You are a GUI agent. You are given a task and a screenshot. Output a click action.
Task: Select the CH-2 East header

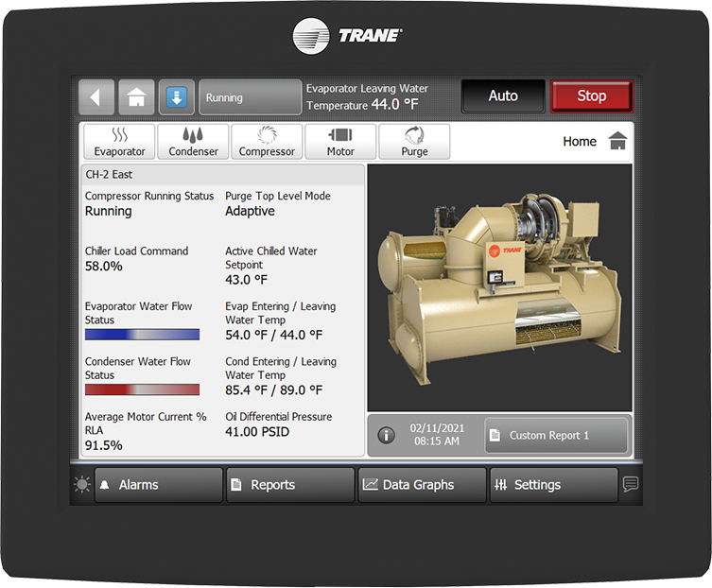222,175
